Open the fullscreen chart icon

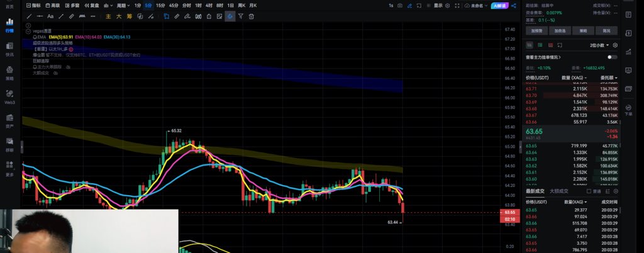419,6
